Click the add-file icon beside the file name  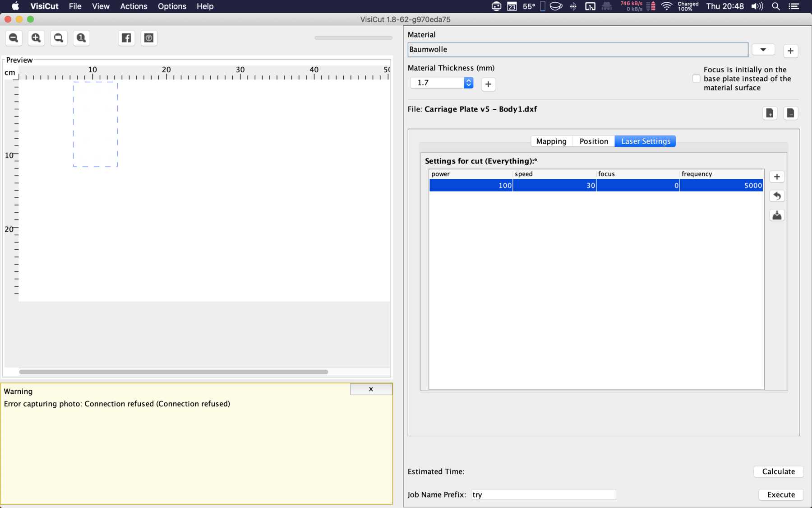pyautogui.click(x=770, y=113)
